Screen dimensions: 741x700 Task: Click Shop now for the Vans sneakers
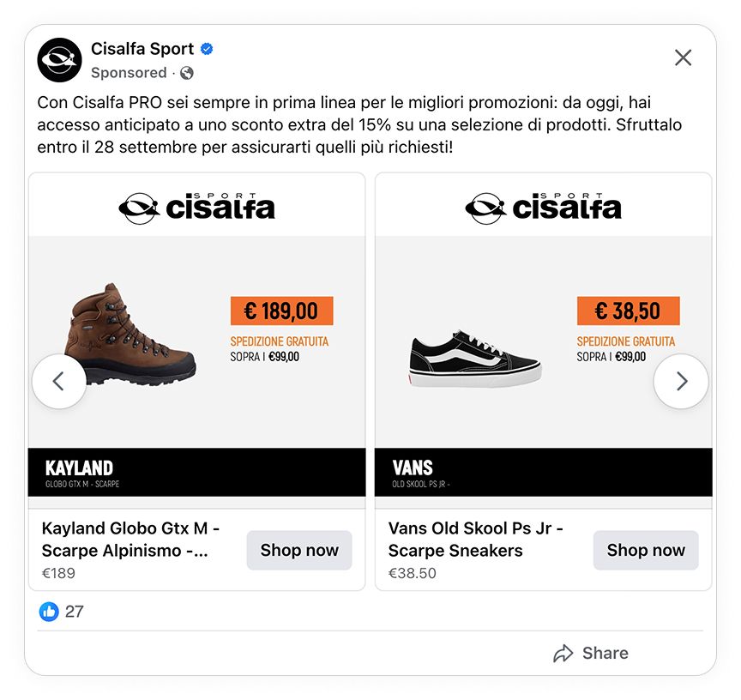pos(645,550)
